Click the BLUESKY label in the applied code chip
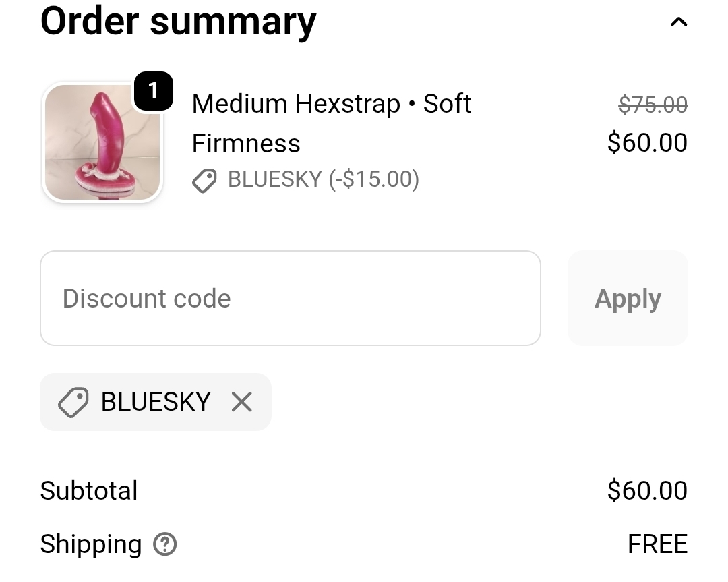This screenshot has width=728, height=582. point(156,402)
